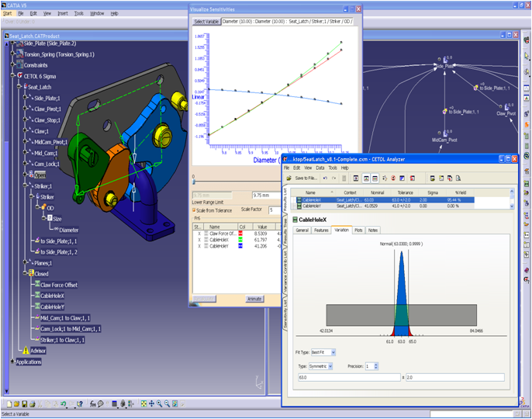Open the Start menu in CATIA menu bar

pos(8,13)
